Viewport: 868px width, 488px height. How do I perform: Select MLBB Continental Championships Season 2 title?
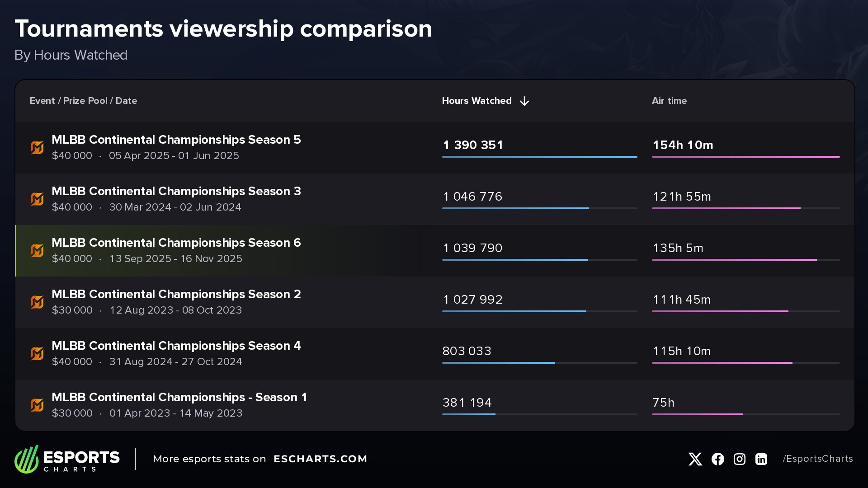[176, 294]
